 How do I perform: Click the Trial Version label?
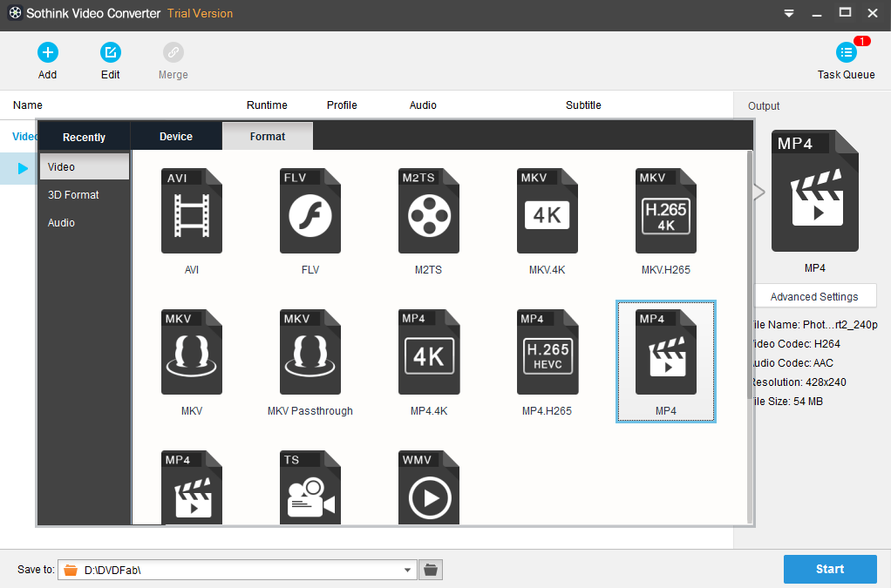pos(200,13)
